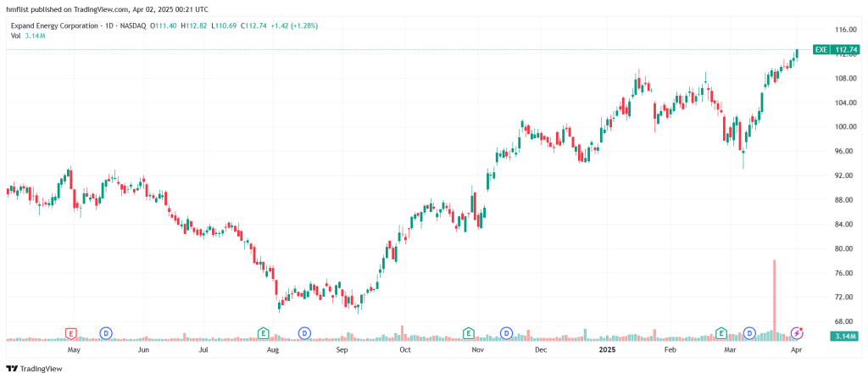Click the 2025 label on the time axis
This screenshot has width=868, height=379.
(x=607, y=349)
